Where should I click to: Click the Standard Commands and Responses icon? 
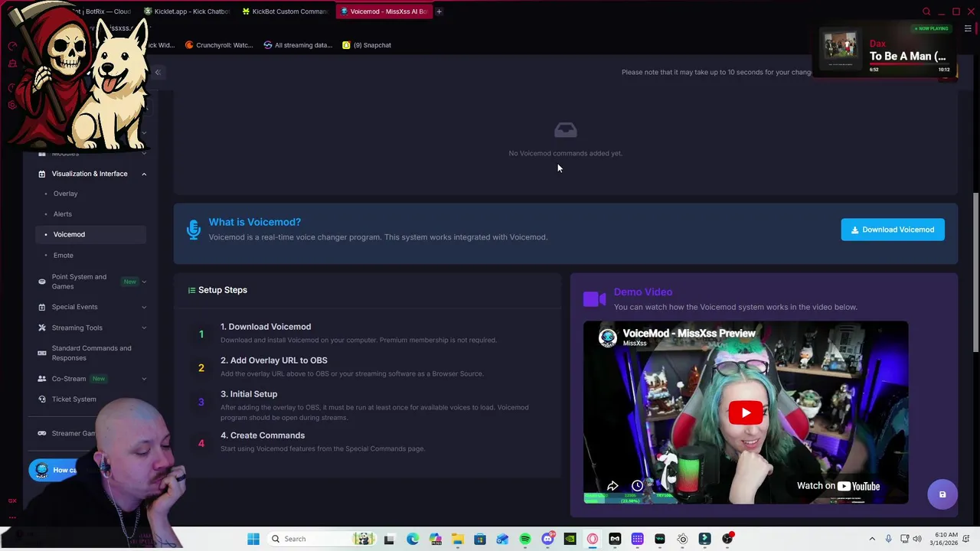coord(42,353)
